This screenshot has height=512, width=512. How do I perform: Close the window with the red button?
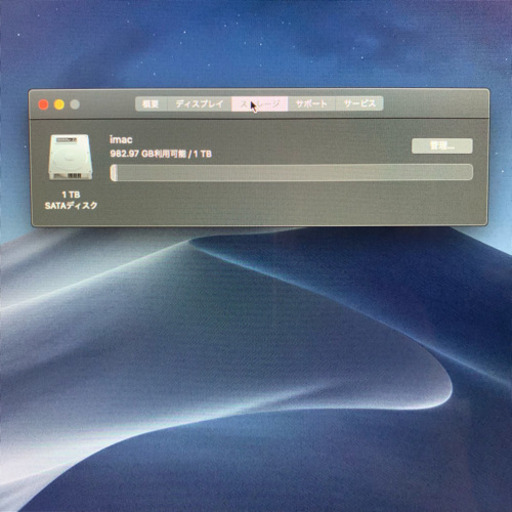point(43,105)
